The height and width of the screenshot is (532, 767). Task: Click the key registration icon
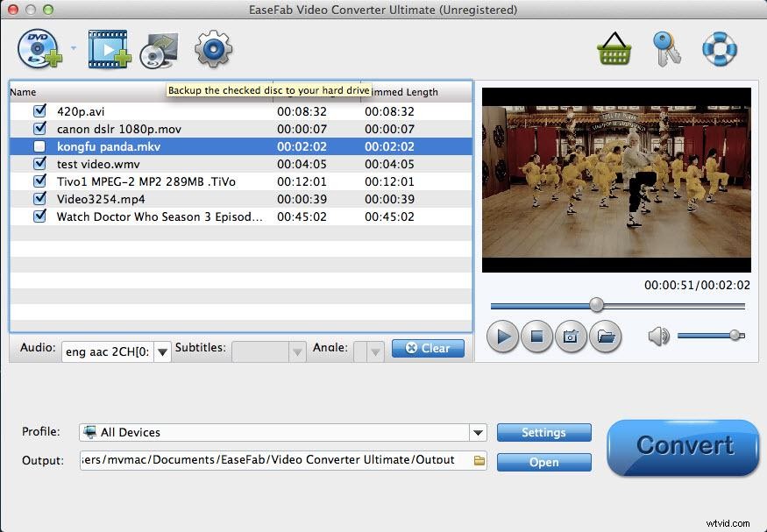[x=666, y=49]
